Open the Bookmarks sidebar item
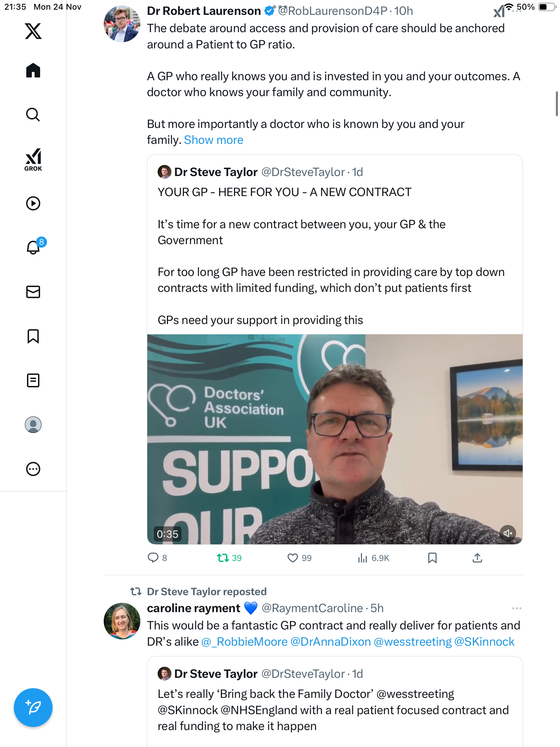The width and height of the screenshot is (560, 747). [x=33, y=336]
